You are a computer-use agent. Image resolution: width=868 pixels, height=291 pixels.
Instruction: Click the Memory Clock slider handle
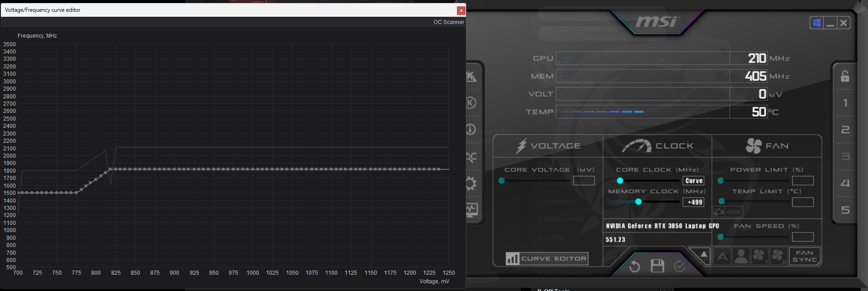(x=638, y=202)
